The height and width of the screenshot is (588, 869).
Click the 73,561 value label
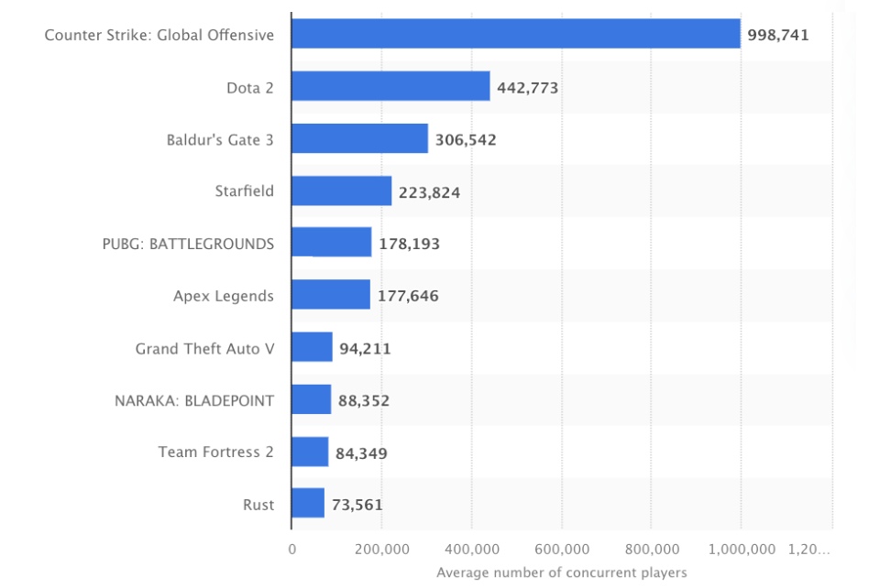[x=357, y=505]
